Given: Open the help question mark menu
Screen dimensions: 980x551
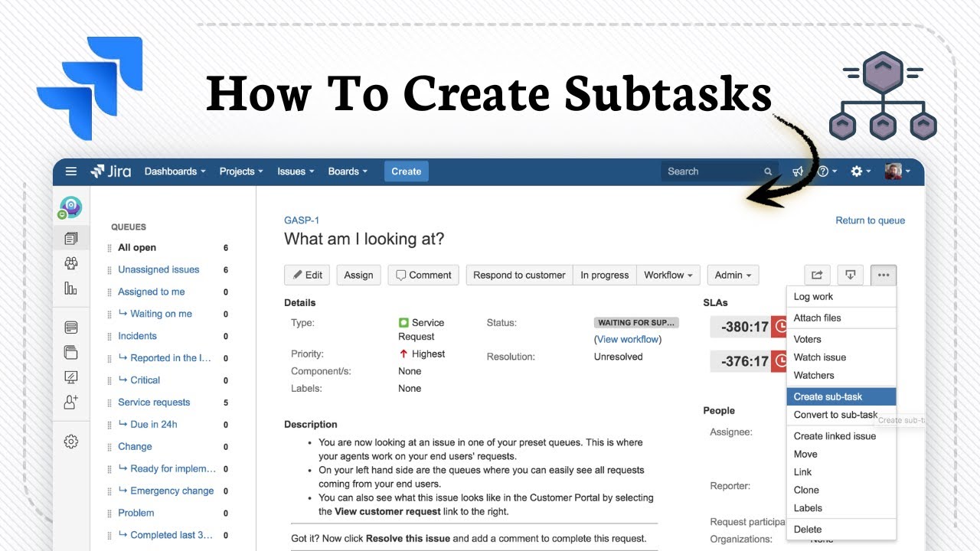Looking at the screenshot, I should pos(827,171).
